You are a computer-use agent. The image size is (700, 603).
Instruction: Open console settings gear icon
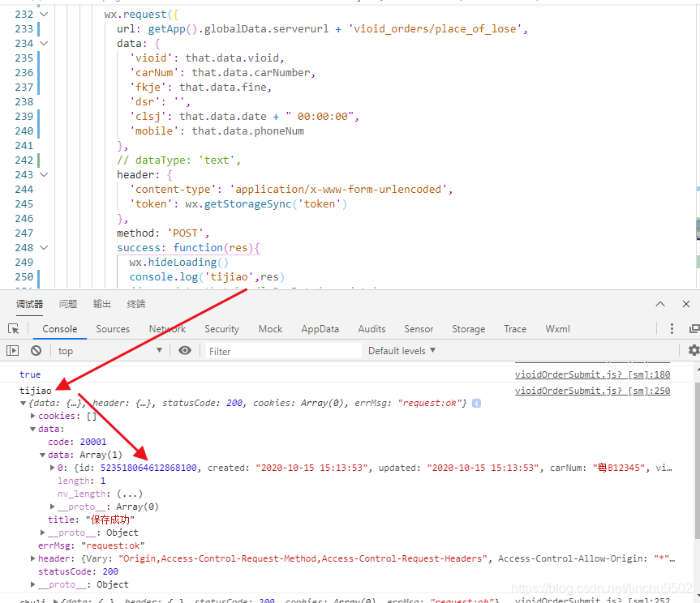point(694,351)
